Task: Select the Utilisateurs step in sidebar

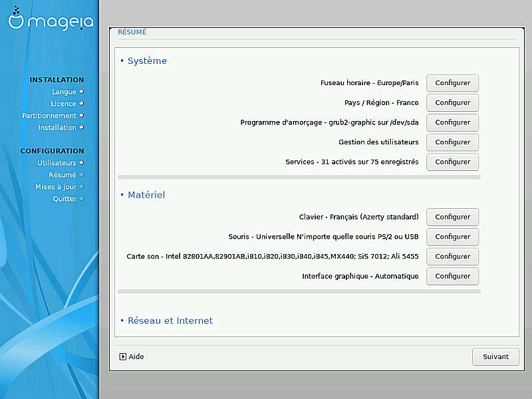Action: (57, 163)
